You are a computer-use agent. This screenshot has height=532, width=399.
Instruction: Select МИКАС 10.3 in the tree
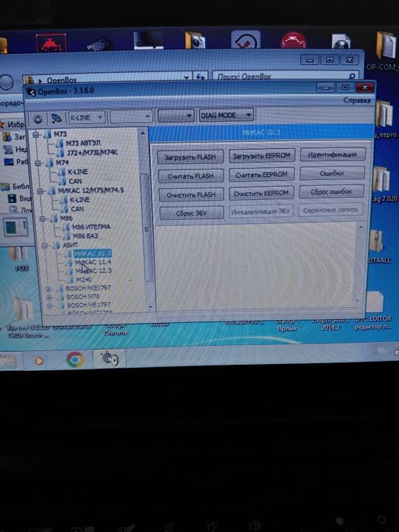click(x=92, y=253)
